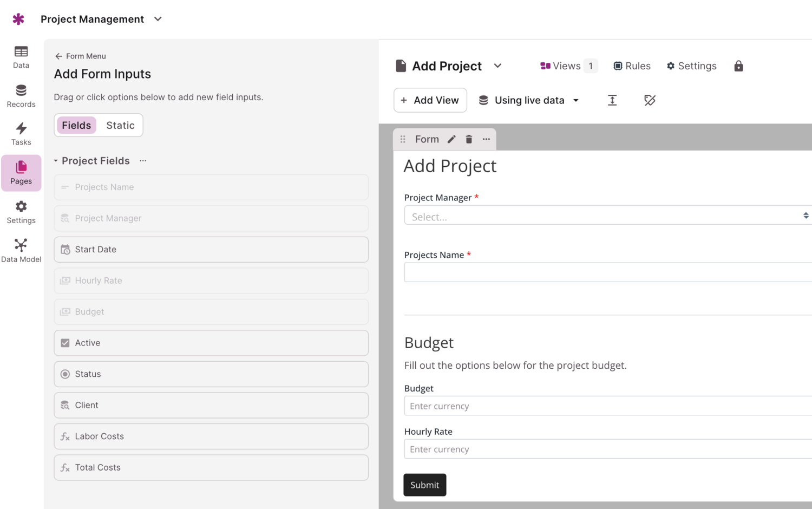Viewport: 812px width, 509px height.
Task: Add the Active checkbox field
Action: click(211, 343)
